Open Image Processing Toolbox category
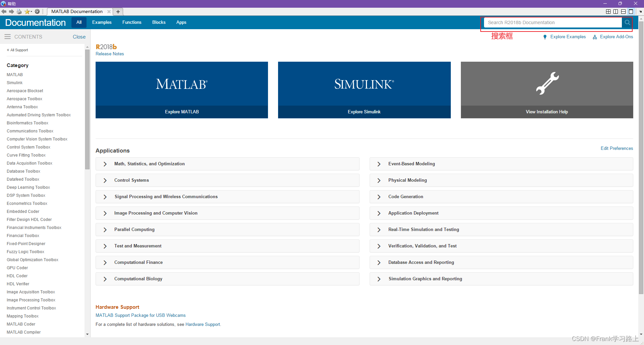The image size is (644, 345). (31, 300)
